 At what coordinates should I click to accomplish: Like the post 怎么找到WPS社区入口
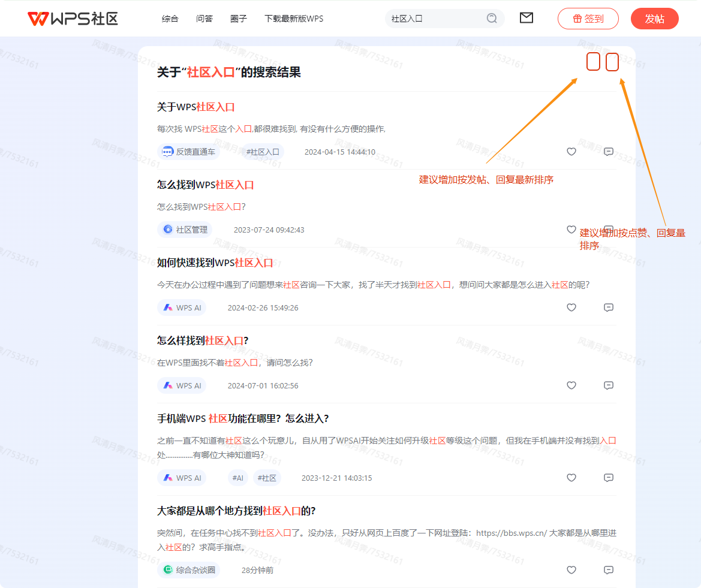pyautogui.click(x=571, y=230)
